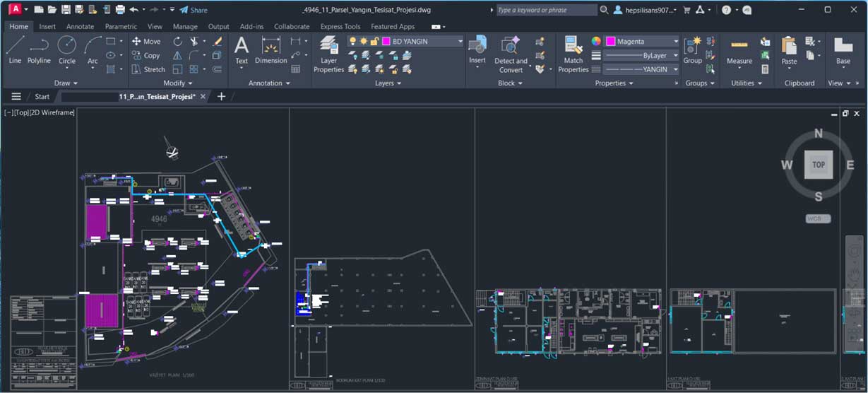Image resolution: width=868 pixels, height=393 pixels.
Task: Open the Express Tools tab
Action: (x=340, y=26)
